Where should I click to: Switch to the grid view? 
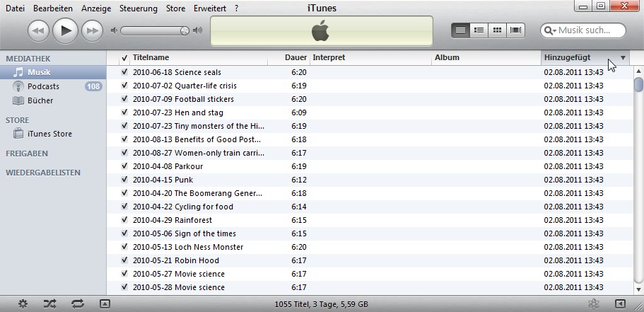pyautogui.click(x=497, y=30)
